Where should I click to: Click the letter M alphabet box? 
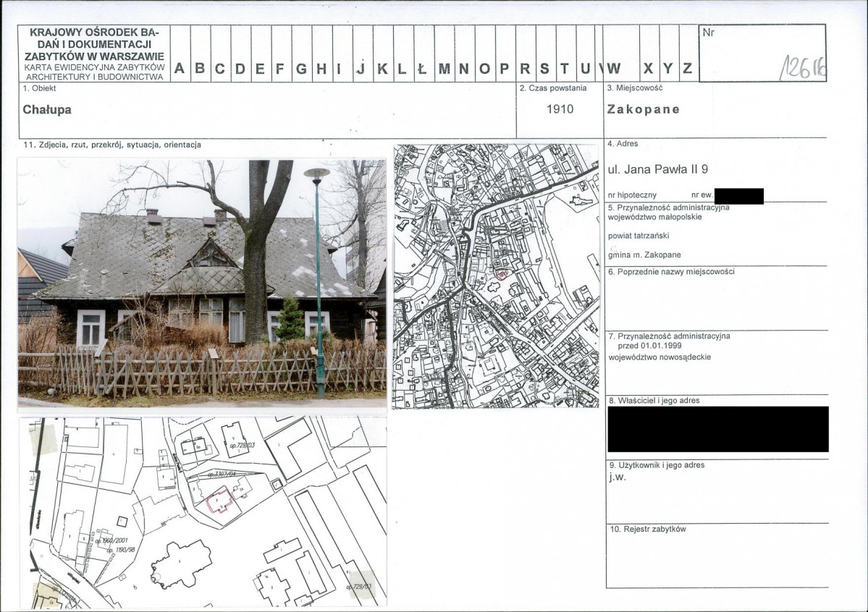(444, 69)
